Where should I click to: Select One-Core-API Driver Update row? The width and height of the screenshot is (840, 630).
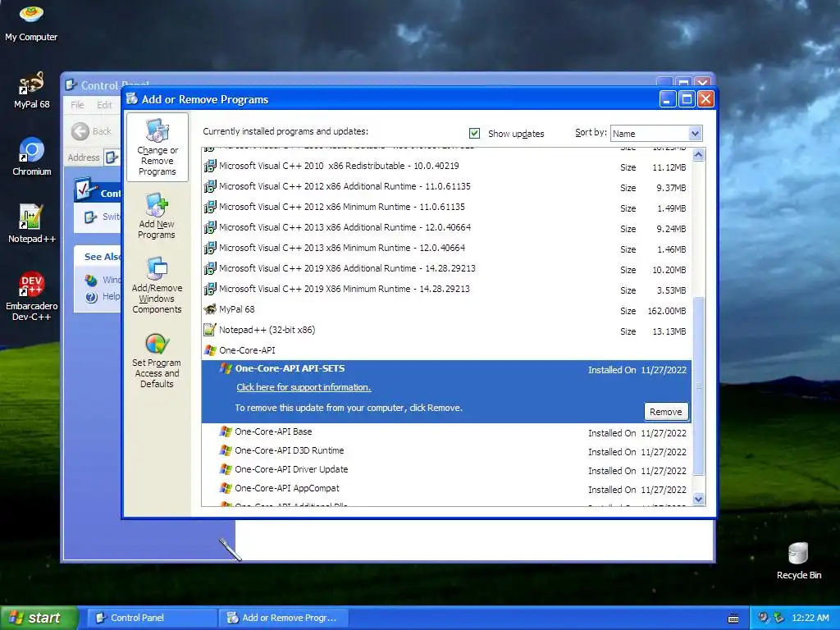tap(446, 469)
